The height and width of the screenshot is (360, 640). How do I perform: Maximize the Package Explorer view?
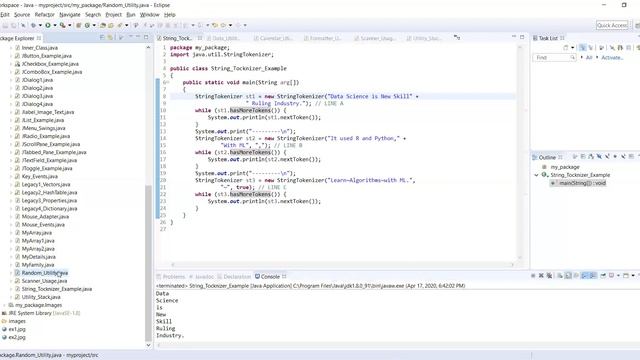[146, 37]
